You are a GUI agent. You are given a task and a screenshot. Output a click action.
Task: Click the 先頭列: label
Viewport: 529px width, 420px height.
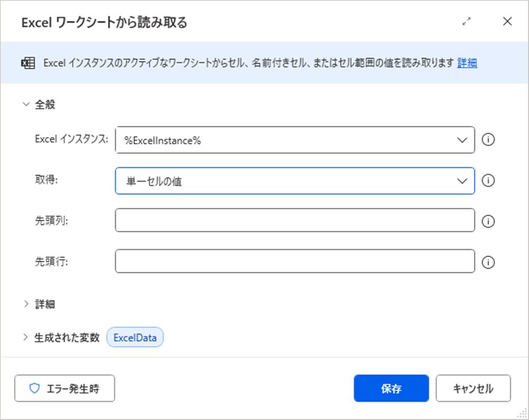(51, 221)
